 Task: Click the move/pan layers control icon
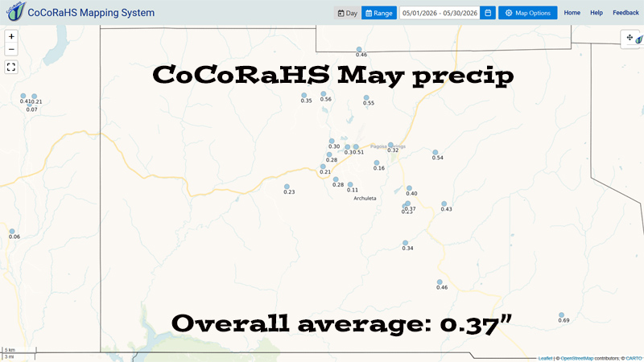pyautogui.click(x=630, y=37)
